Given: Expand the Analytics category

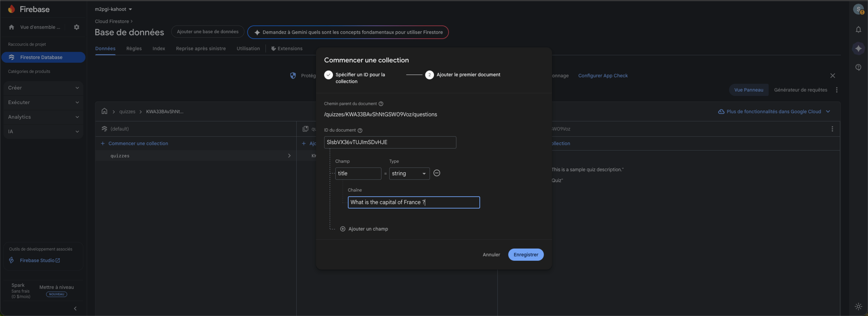Looking at the screenshot, I should tap(43, 117).
